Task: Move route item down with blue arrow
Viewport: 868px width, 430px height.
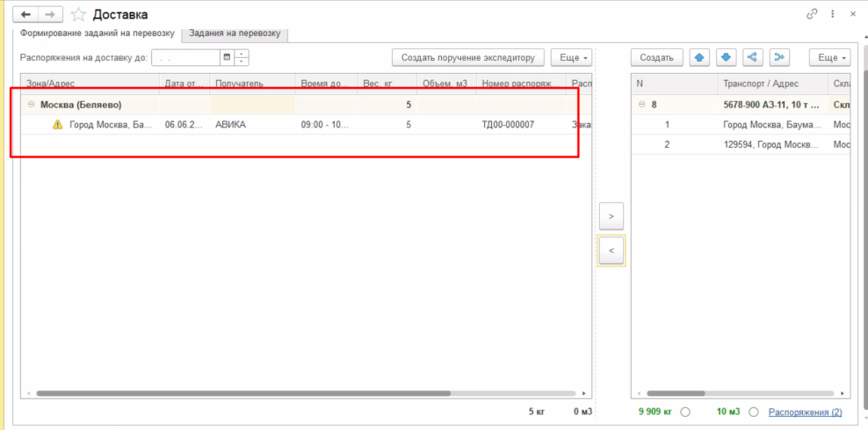Action: (x=726, y=57)
